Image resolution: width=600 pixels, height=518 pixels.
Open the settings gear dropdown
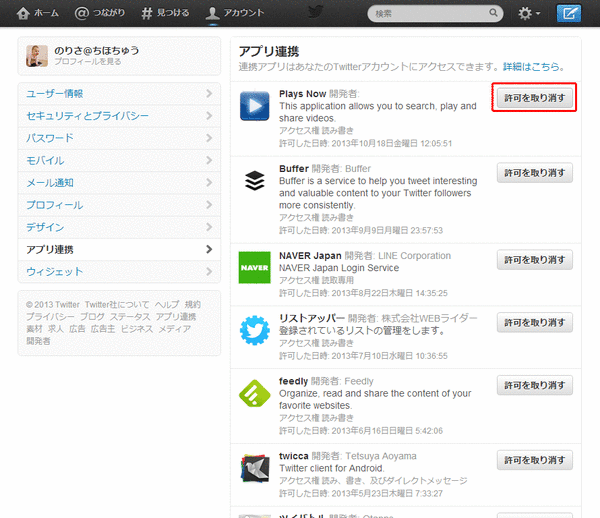coord(529,13)
